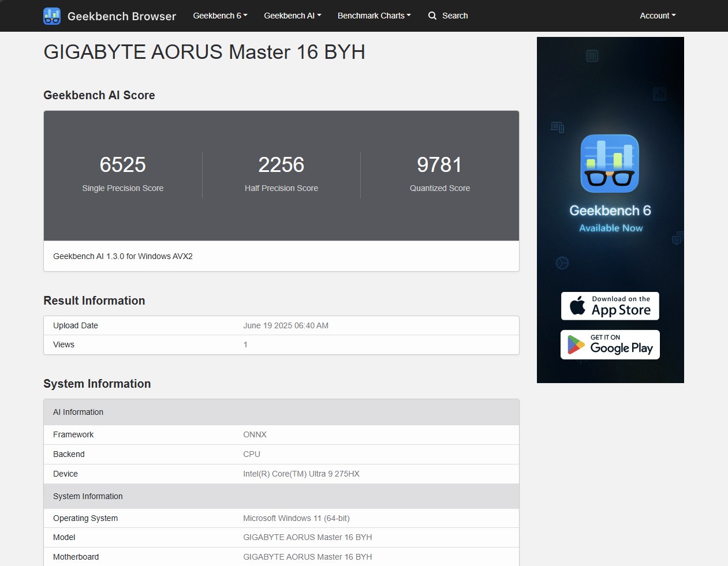
Task: Click the search magnifier icon in navbar
Action: point(432,16)
